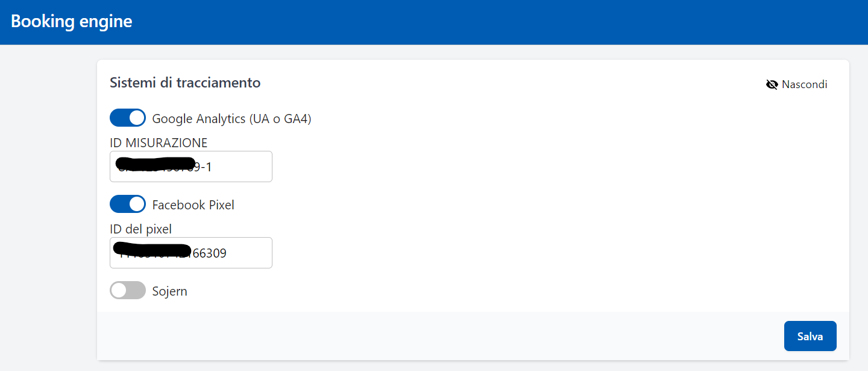Click the grey footer strip left of Salva
Image resolution: width=868 pixels, height=371 pixels.
click(422, 336)
